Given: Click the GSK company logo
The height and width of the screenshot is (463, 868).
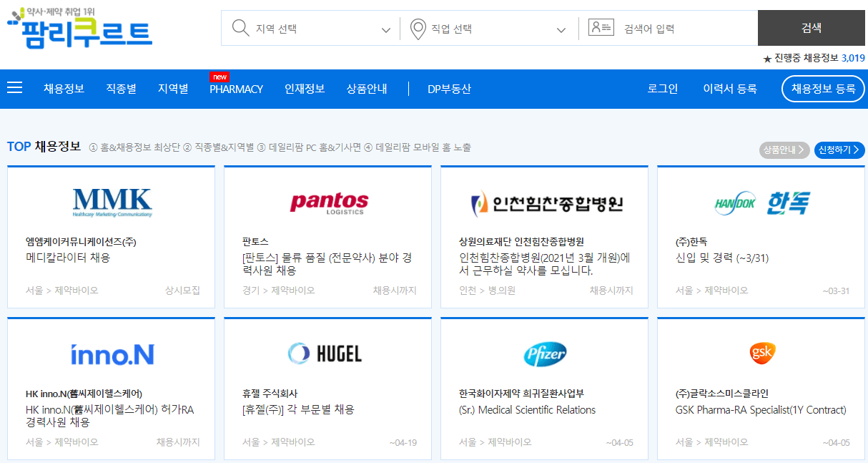Looking at the screenshot, I should 761,351.
